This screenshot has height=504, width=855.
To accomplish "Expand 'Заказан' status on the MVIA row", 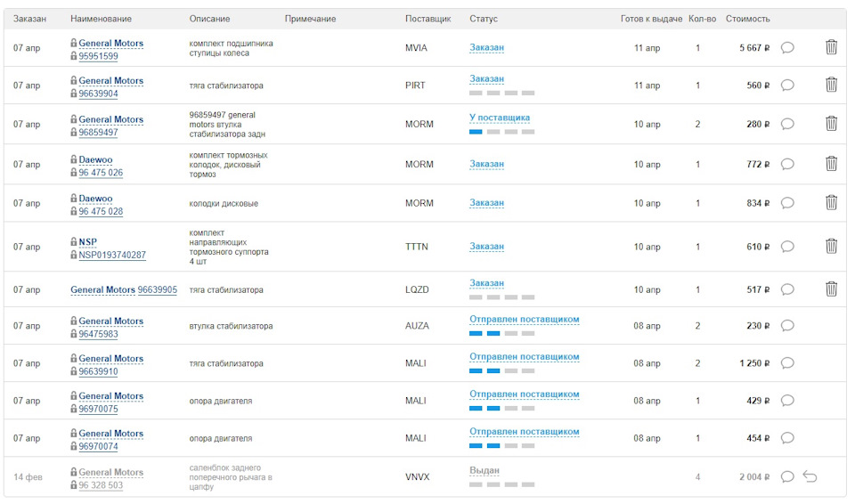I will [x=486, y=47].
